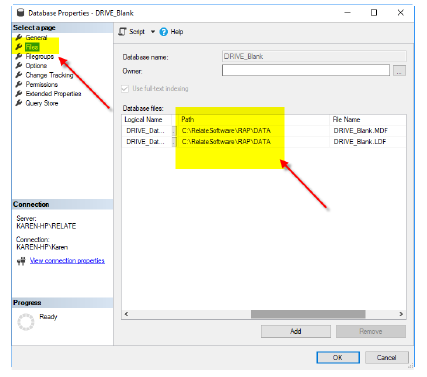Switch to the Query Store page

(42, 103)
